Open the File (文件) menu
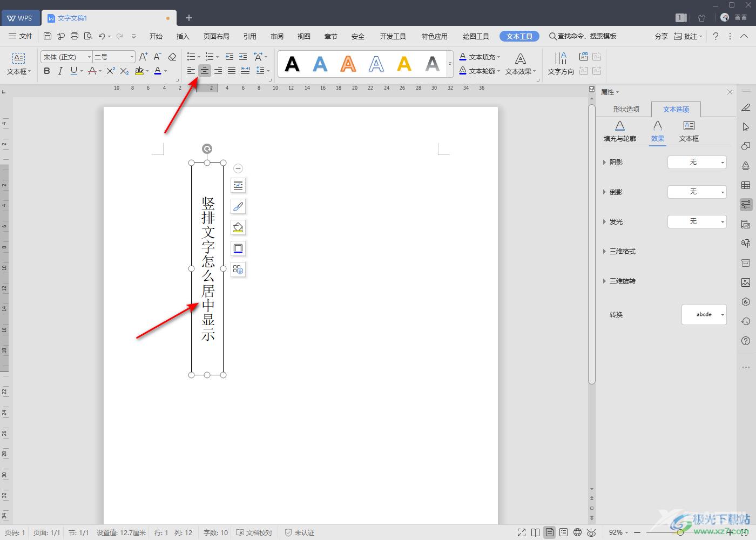756x540 pixels. coord(21,36)
